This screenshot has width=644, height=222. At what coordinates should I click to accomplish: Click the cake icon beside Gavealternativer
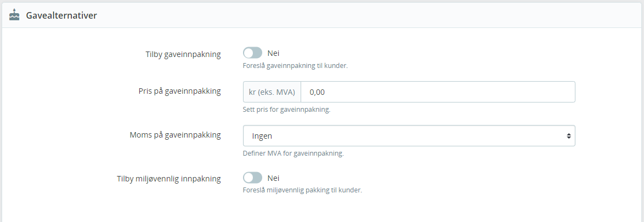[14, 15]
